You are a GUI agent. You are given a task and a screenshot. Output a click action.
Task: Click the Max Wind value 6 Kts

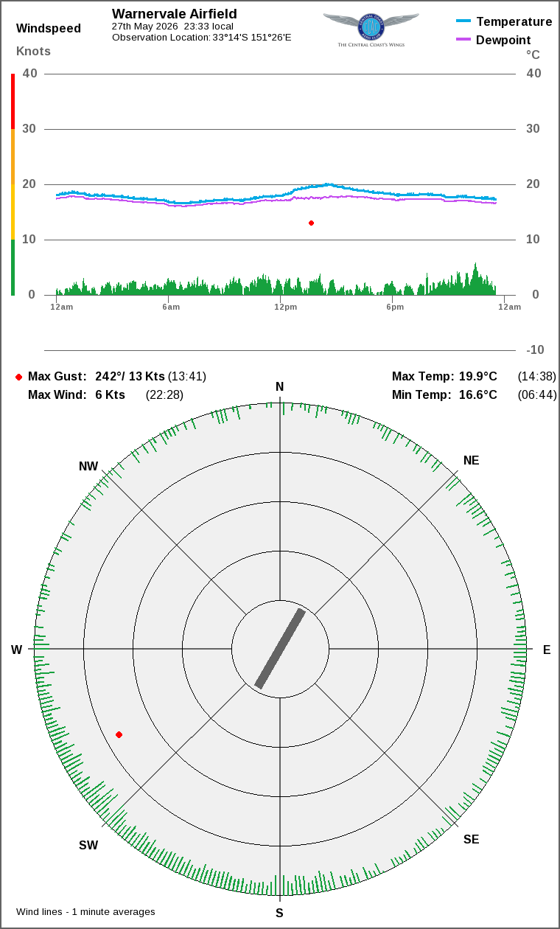click(111, 395)
